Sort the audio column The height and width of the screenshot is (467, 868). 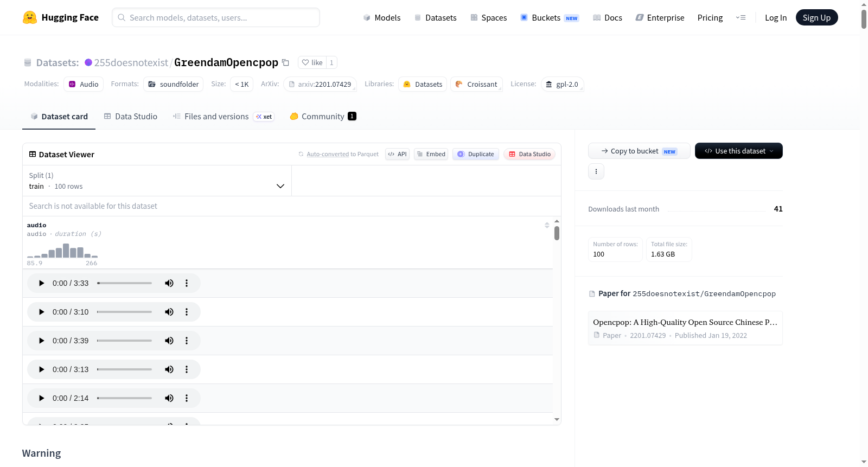547,225
